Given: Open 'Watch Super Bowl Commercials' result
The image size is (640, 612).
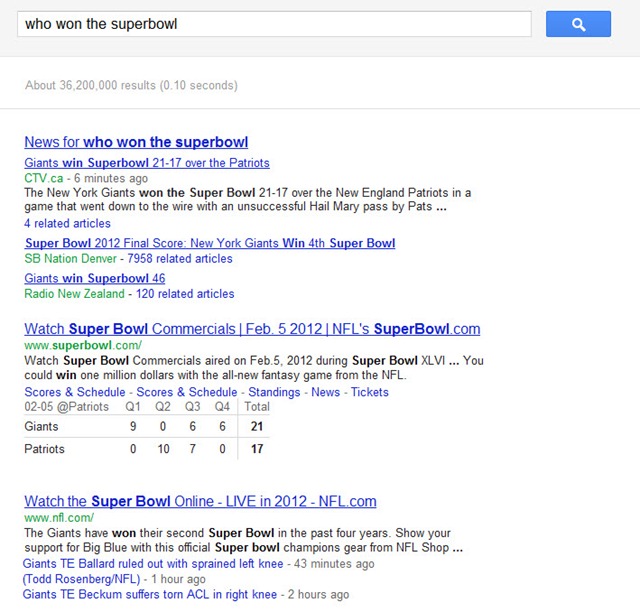Looking at the screenshot, I should [x=252, y=329].
